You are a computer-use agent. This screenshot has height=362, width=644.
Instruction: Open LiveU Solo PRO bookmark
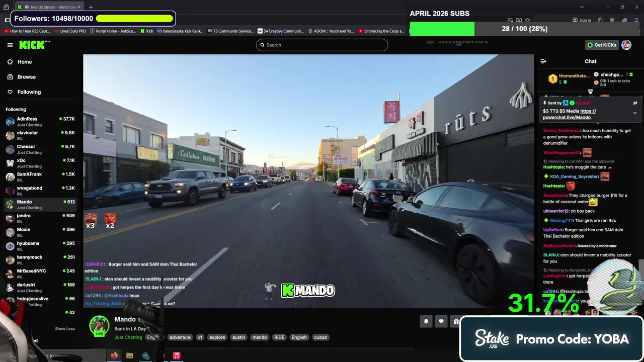coord(70,31)
